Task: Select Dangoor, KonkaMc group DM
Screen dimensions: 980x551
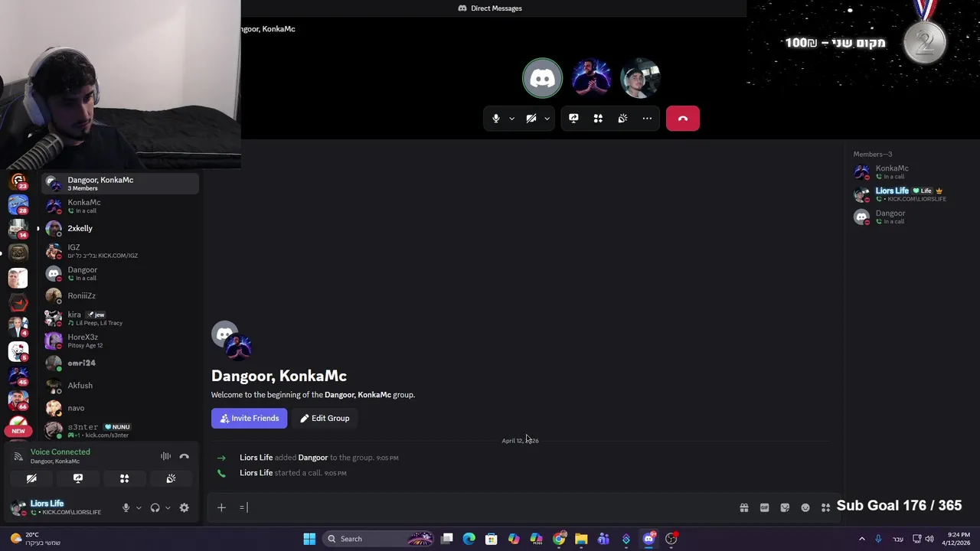Action: pyautogui.click(x=120, y=183)
